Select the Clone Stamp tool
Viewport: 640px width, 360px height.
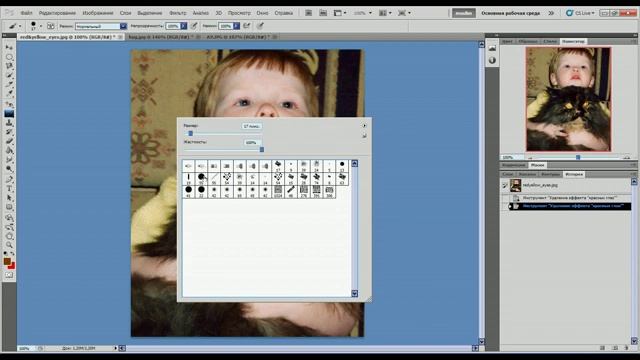(9, 122)
